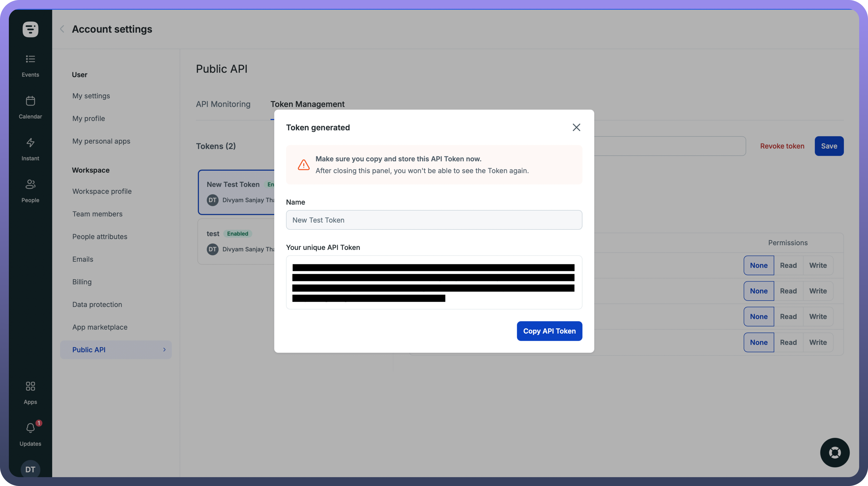Open Events in the left sidebar
Viewport: 868px width, 486px height.
(x=30, y=65)
